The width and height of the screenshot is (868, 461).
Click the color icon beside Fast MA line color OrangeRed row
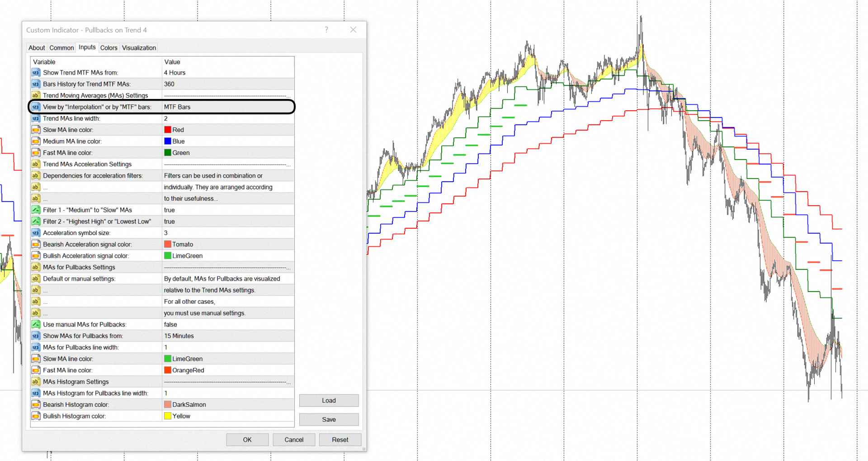click(x=36, y=370)
